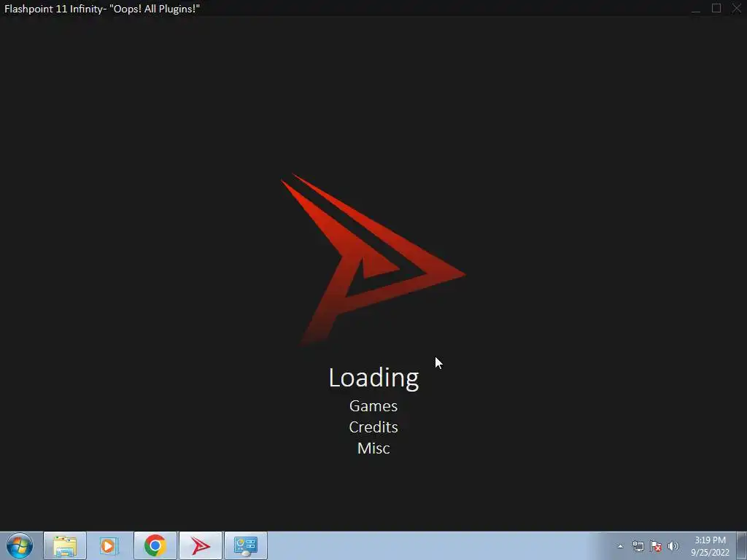Click the Flashpoint 11 Infinity window title
747x560 pixels.
coord(102,9)
